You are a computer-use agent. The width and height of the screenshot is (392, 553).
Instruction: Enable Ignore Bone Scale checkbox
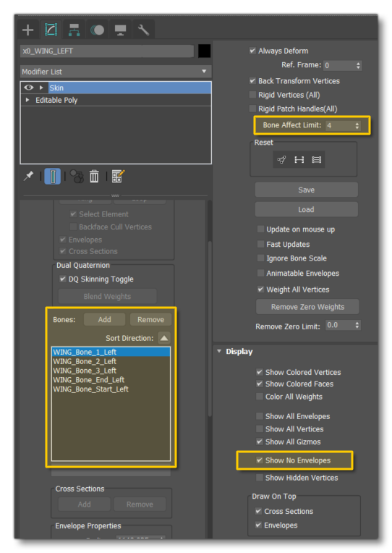click(x=260, y=258)
